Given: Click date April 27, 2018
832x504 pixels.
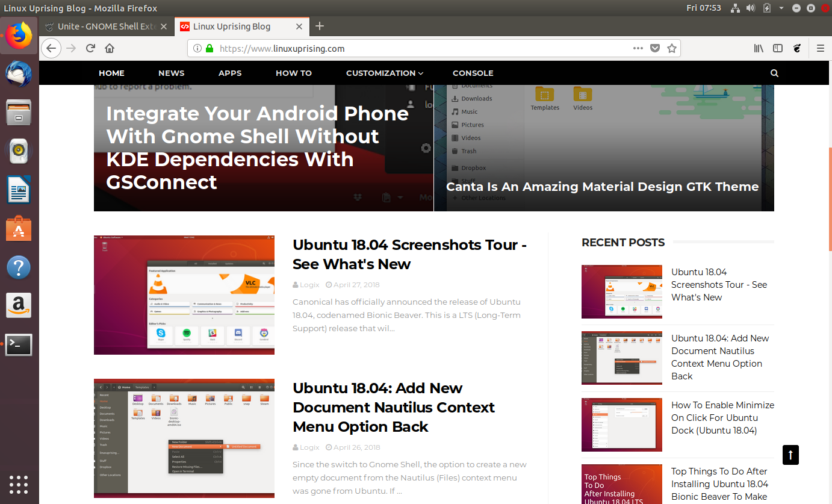Looking at the screenshot, I should pos(356,285).
